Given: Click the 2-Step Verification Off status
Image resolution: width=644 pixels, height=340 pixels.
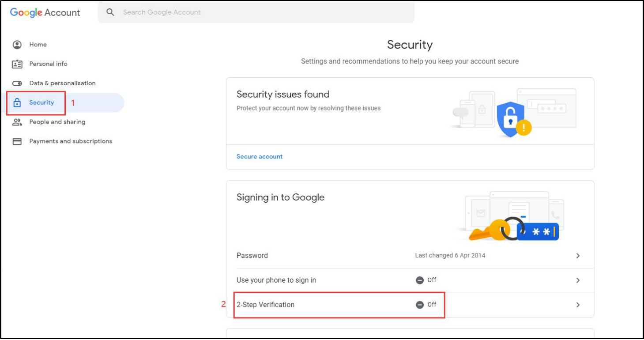Looking at the screenshot, I should (x=426, y=305).
